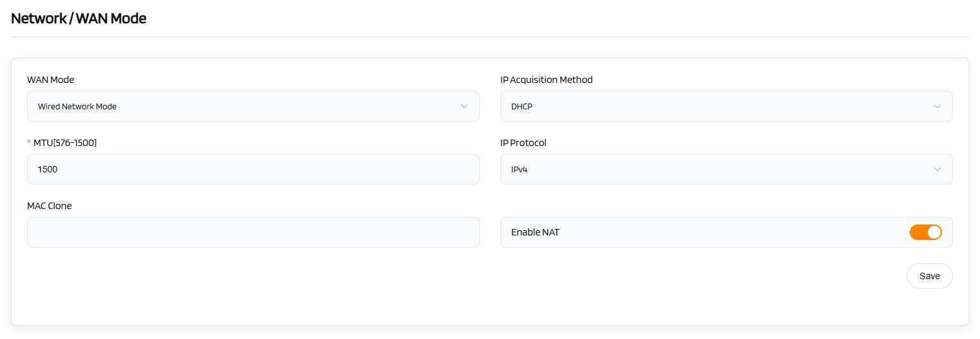Click the WAN Mode field label

[x=50, y=80]
